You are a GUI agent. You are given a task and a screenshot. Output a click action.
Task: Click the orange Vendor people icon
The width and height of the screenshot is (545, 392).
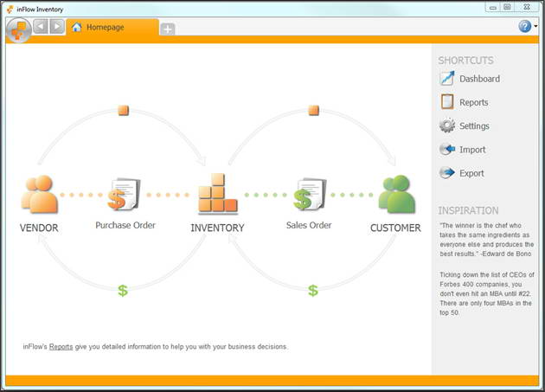39,194
